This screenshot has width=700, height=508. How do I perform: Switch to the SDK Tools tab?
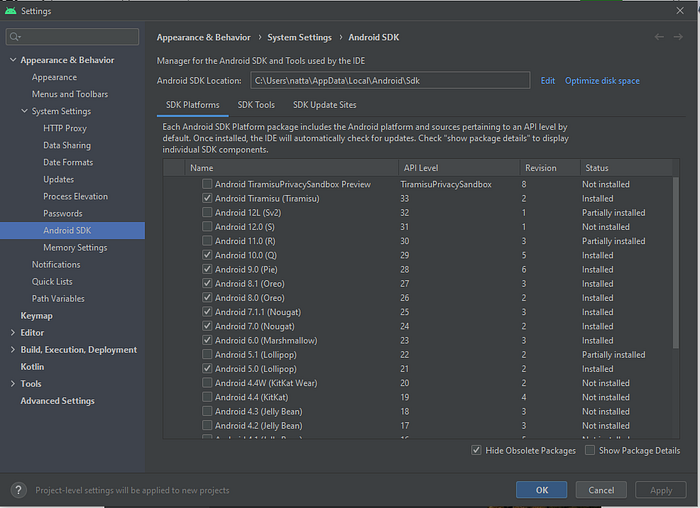tap(256, 105)
